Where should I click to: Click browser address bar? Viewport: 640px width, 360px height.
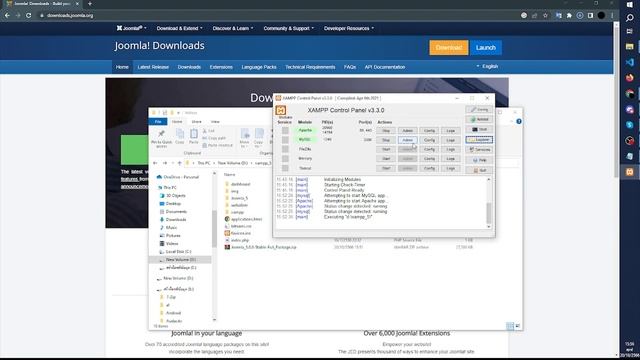[x=278, y=16]
